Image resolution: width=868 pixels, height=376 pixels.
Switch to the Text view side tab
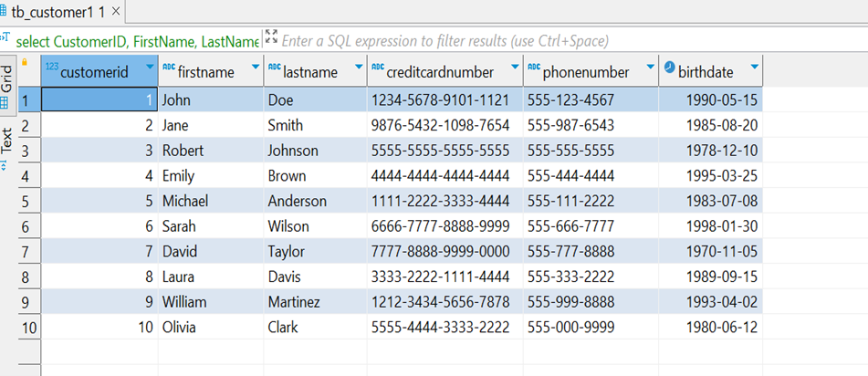coord(6,141)
